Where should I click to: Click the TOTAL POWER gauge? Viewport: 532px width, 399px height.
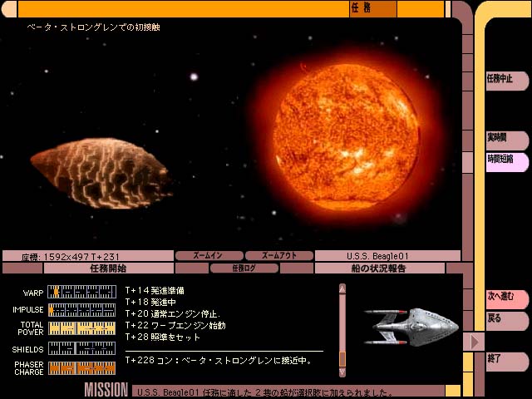pyautogui.click(x=81, y=328)
